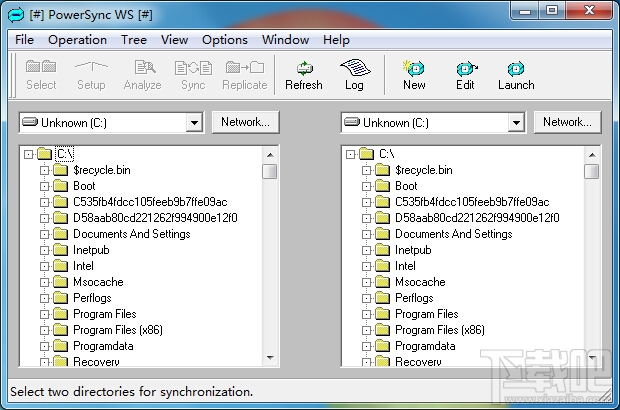Click left pane Programdata folder icon
The image size is (620, 410).
pos(60,346)
